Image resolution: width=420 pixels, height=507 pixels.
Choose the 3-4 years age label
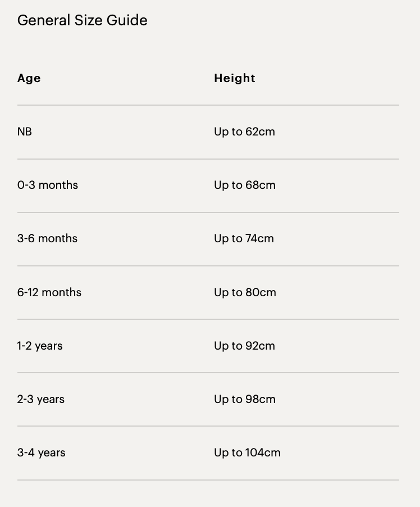[x=41, y=452]
